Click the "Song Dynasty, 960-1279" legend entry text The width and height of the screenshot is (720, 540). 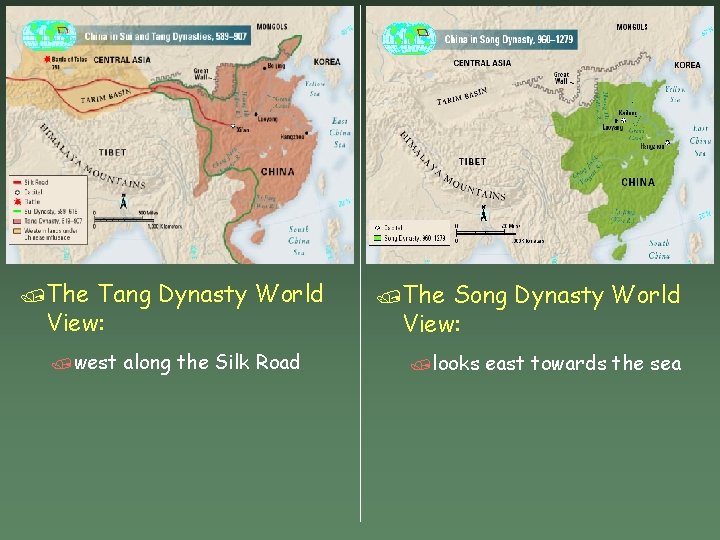click(415, 238)
